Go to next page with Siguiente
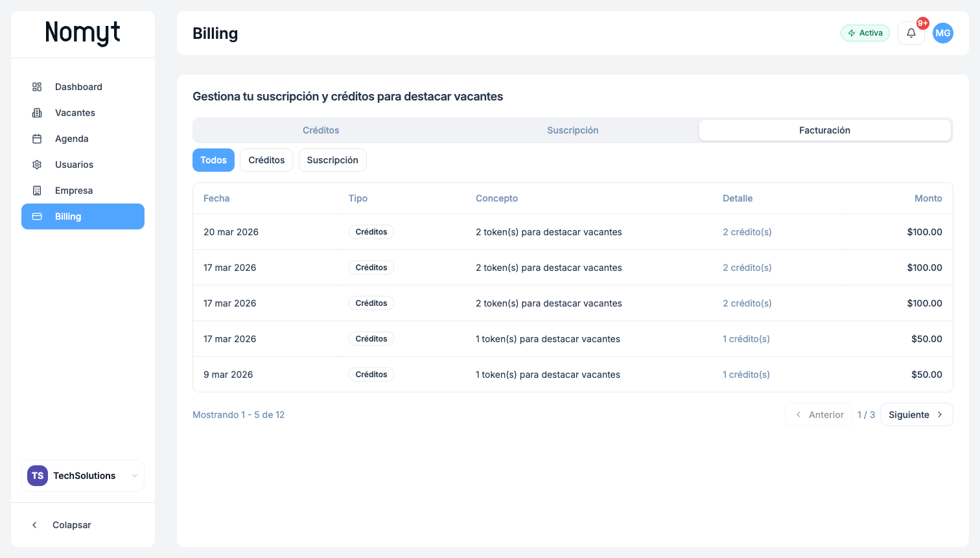 tap(916, 415)
